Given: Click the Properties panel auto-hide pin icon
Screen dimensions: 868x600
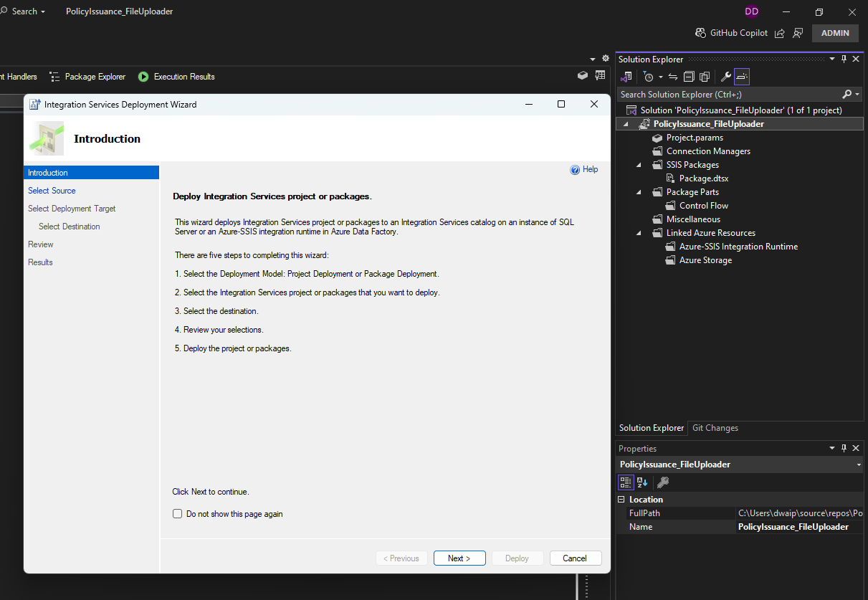Looking at the screenshot, I should coord(844,449).
